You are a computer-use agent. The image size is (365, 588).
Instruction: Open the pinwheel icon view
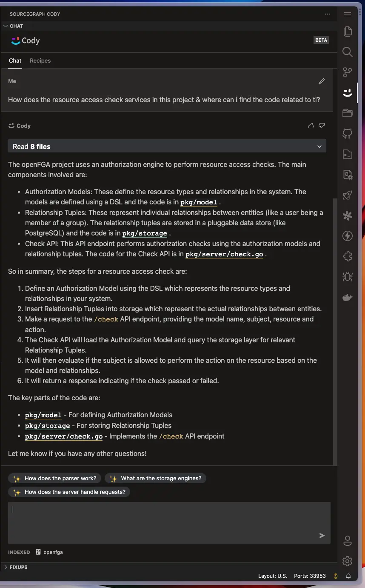[348, 215]
